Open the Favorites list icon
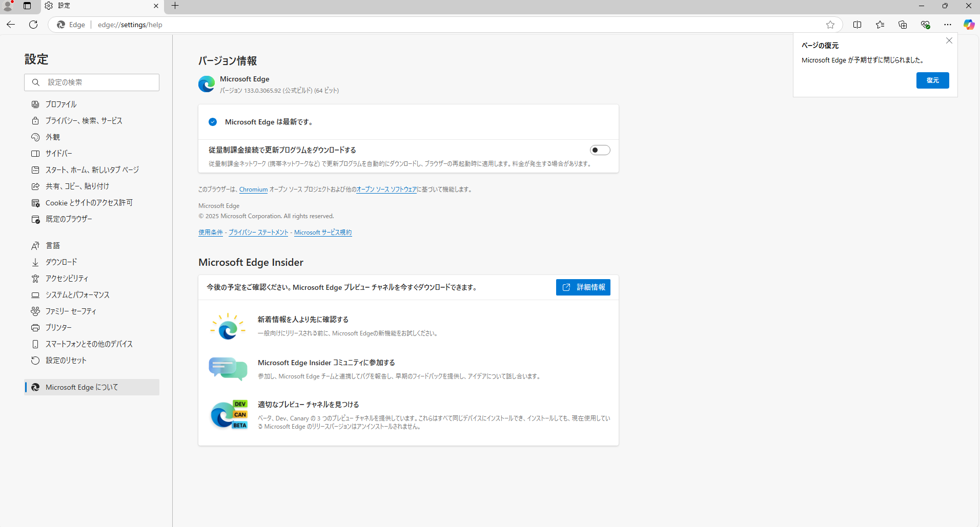 tap(880, 25)
